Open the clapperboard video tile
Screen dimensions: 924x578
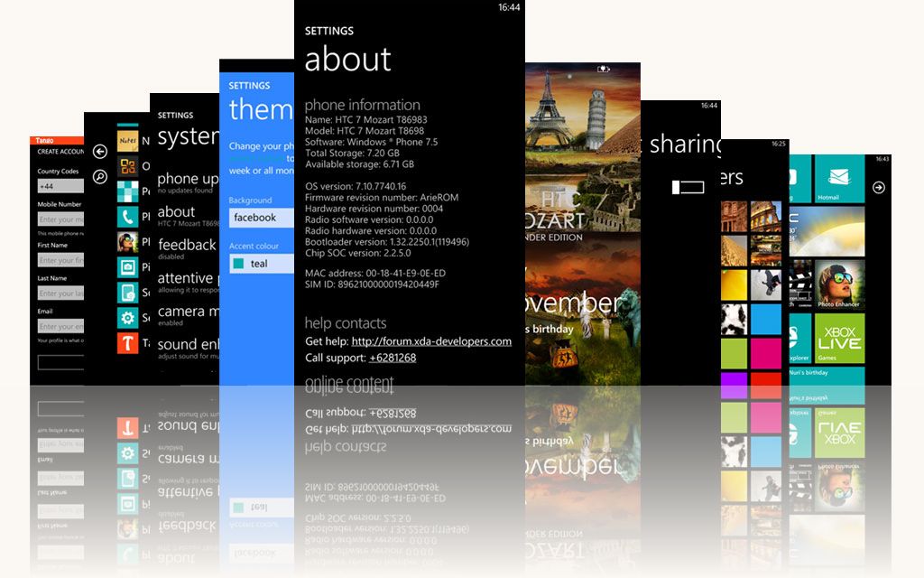[x=800, y=284]
